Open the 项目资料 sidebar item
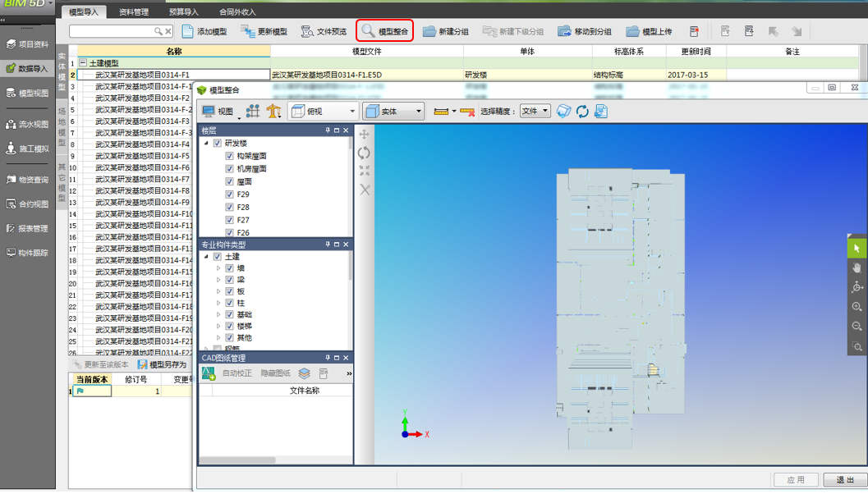Screen dimensions: 868x494 28,44
